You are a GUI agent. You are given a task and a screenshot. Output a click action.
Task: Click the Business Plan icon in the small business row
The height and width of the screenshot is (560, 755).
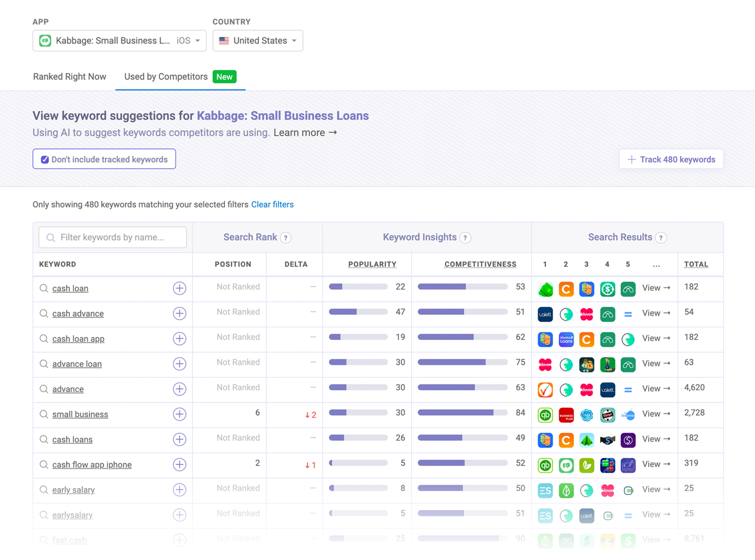566,414
